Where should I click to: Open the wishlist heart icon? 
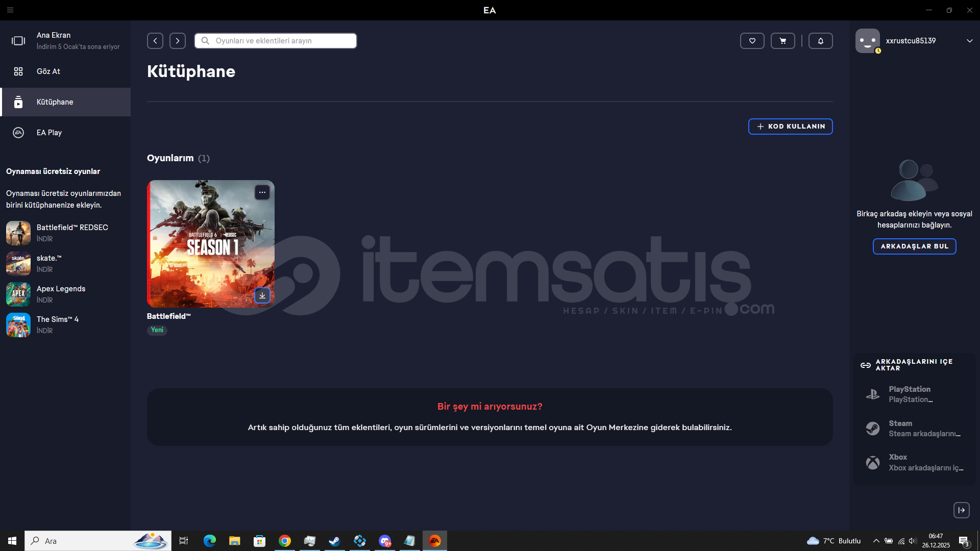pos(752,41)
